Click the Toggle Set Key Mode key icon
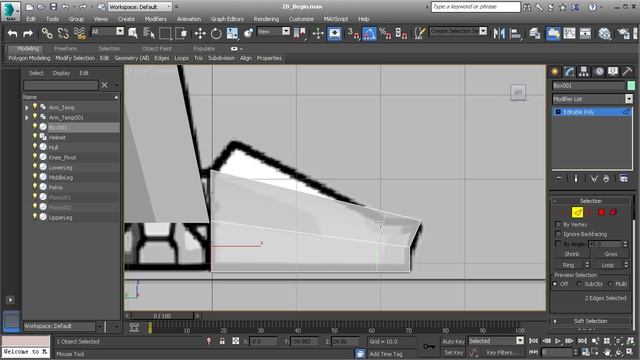640x360 pixels. (429, 347)
